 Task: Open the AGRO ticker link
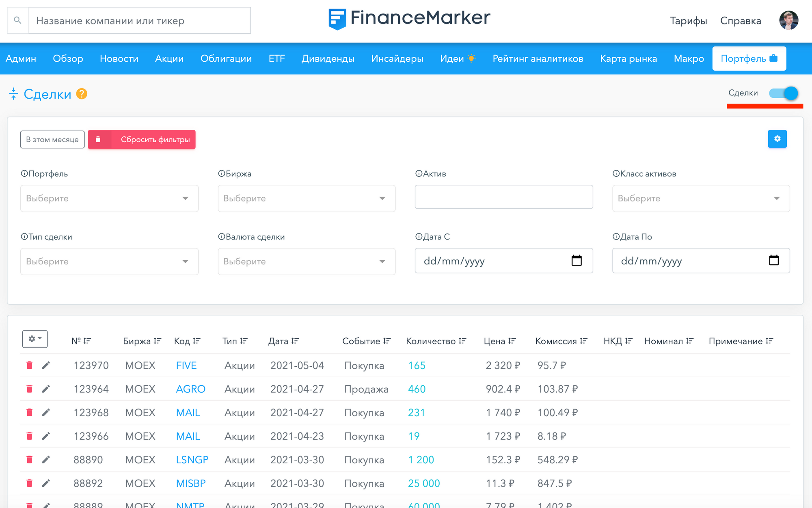click(190, 389)
